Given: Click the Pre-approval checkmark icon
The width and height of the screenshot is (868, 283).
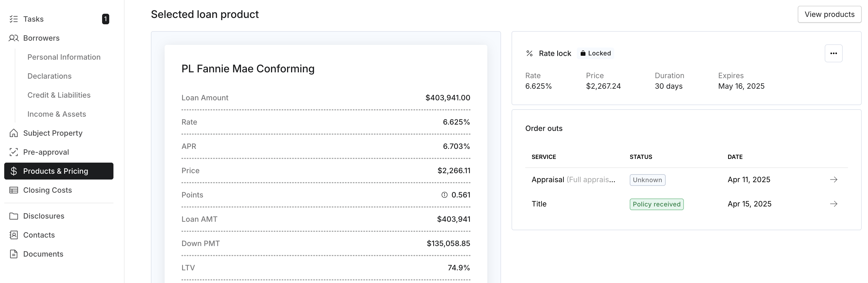Looking at the screenshot, I should click(13, 152).
